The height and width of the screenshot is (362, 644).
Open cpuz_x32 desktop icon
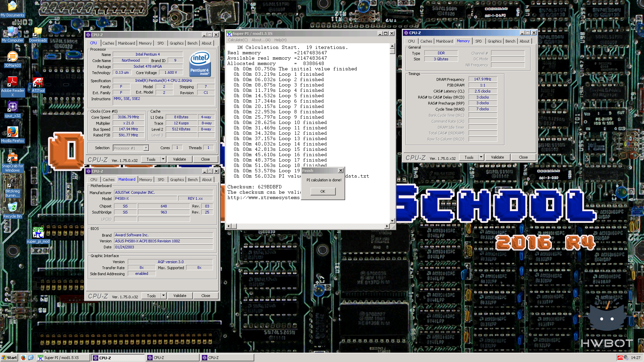(12, 110)
